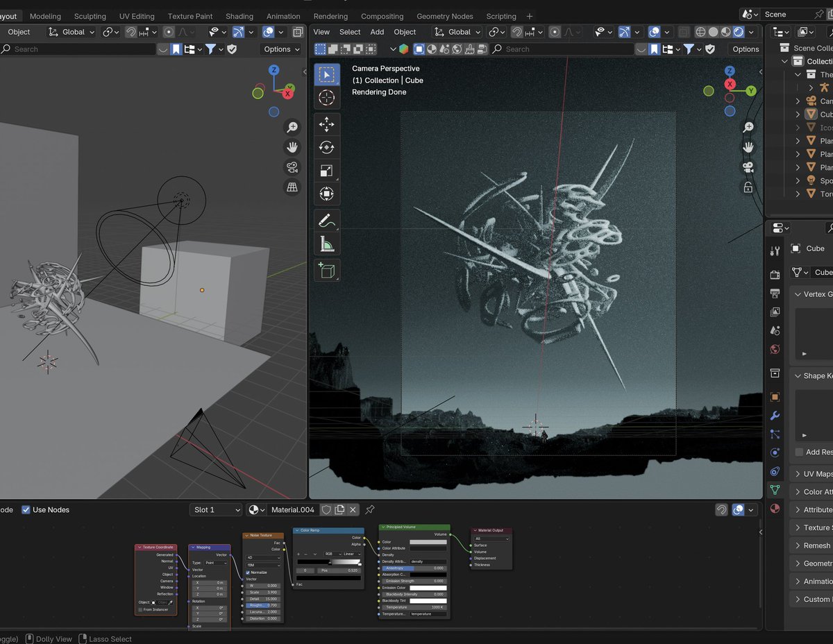Screen dimensions: 833x644
Task: Open the fBM type dropdown in Noise Texture
Action: [263, 566]
